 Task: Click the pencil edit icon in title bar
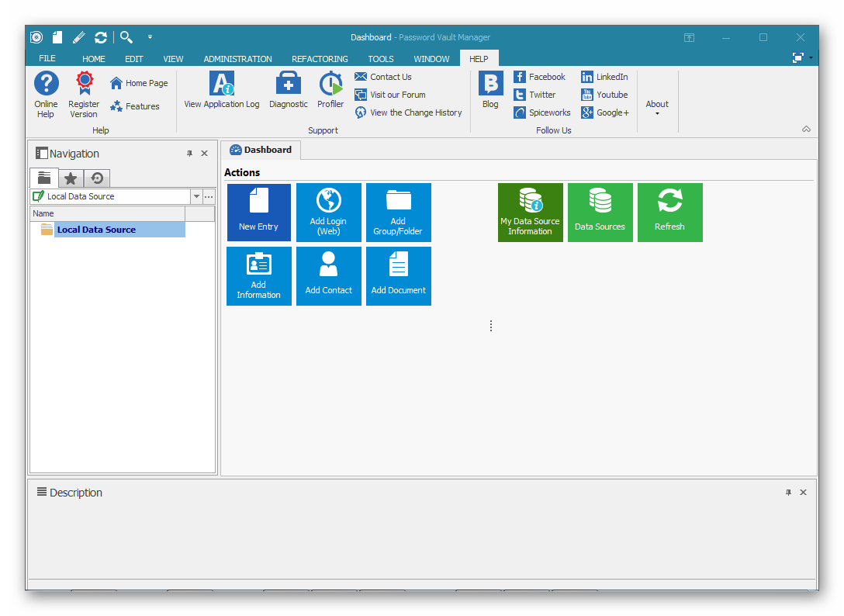(78, 37)
